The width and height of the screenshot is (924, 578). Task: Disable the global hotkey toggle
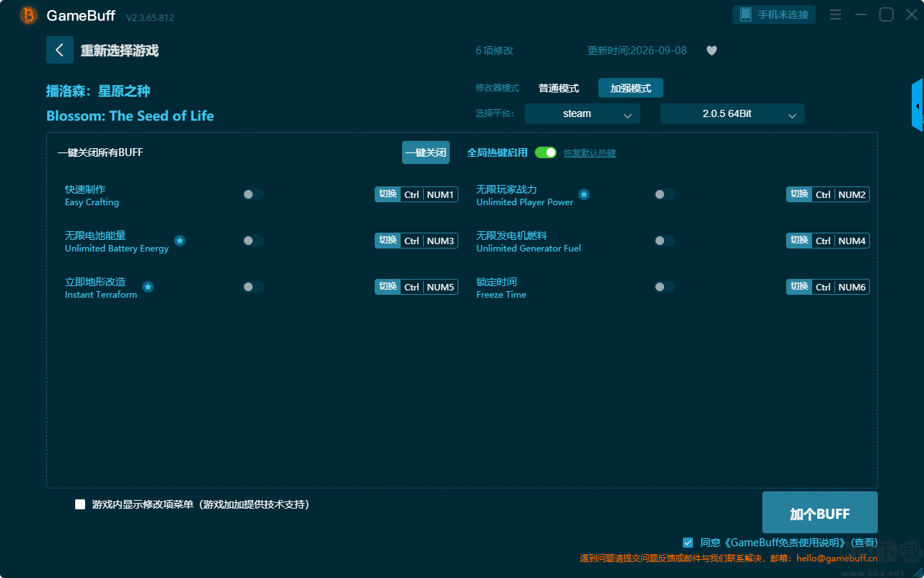546,152
